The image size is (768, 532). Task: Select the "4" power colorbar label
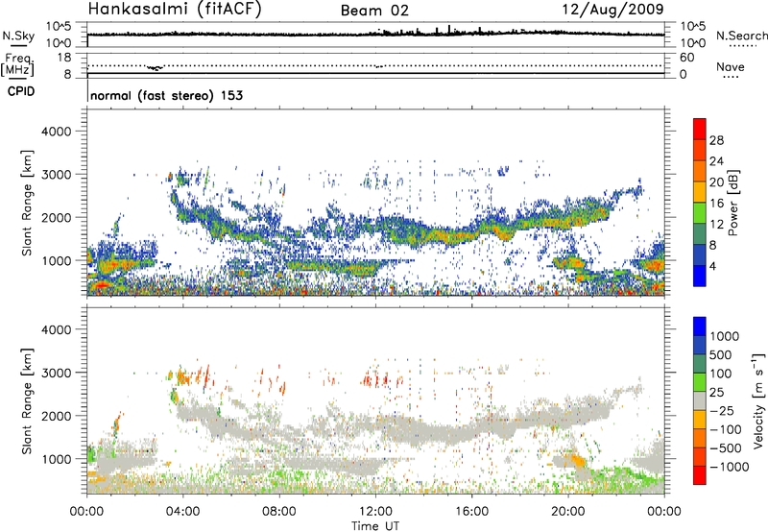click(712, 267)
